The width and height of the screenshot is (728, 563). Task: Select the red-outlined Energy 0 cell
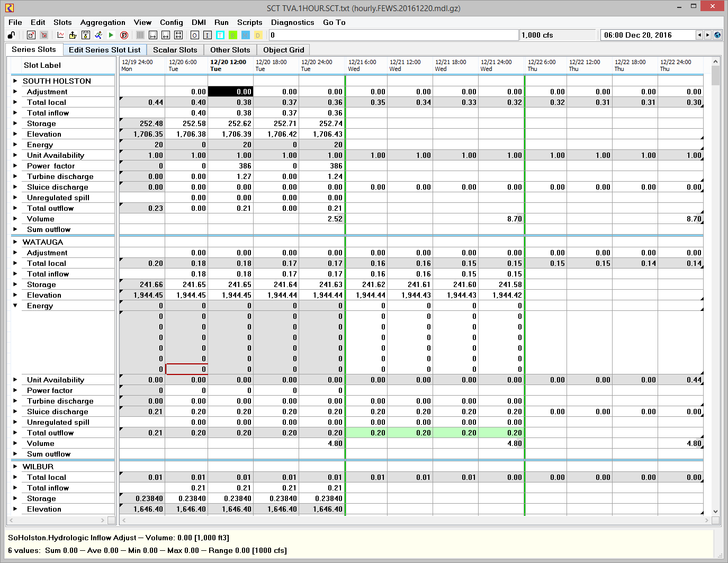pyautogui.click(x=187, y=369)
